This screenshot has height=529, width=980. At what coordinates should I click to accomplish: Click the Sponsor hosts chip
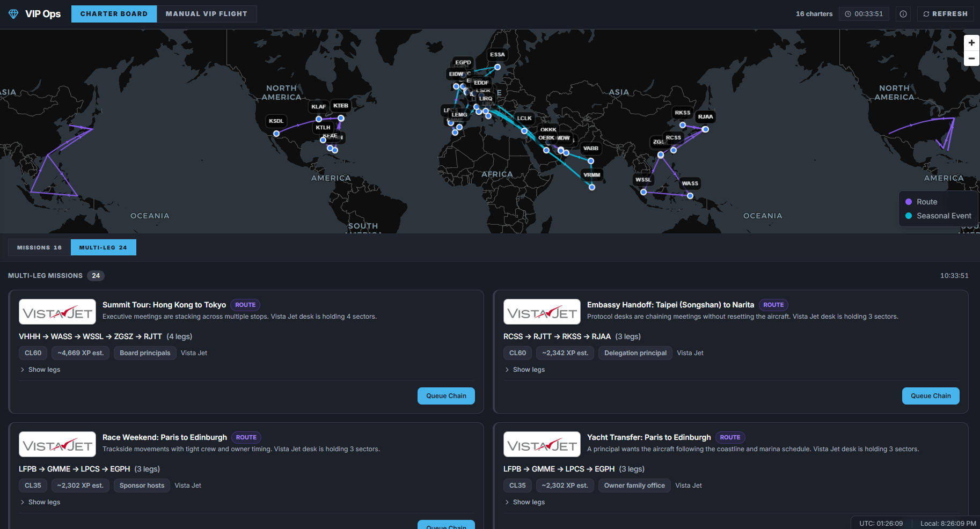click(142, 486)
